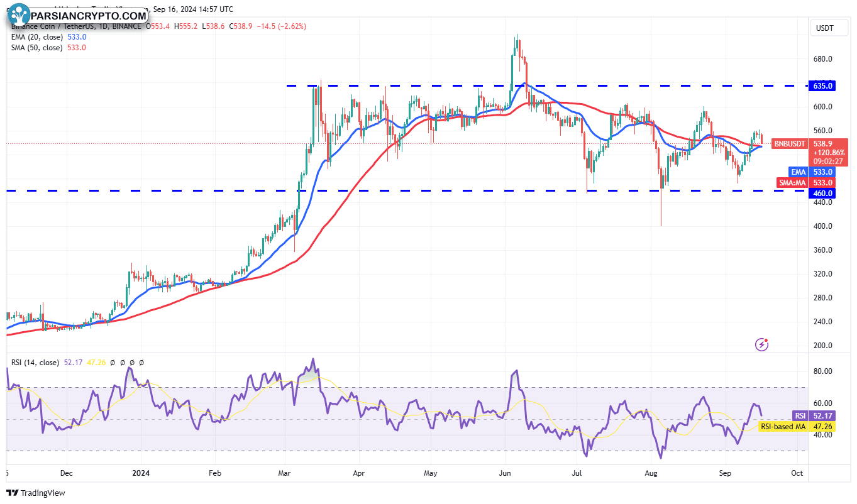Click the Mar label on time axis

pyautogui.click(x=285, y=473)
